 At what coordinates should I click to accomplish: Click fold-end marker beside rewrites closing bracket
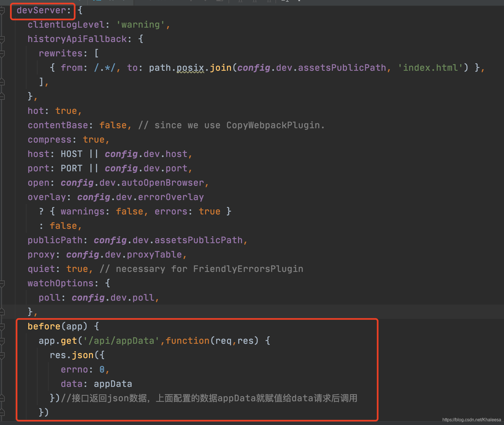click(2, 82)
